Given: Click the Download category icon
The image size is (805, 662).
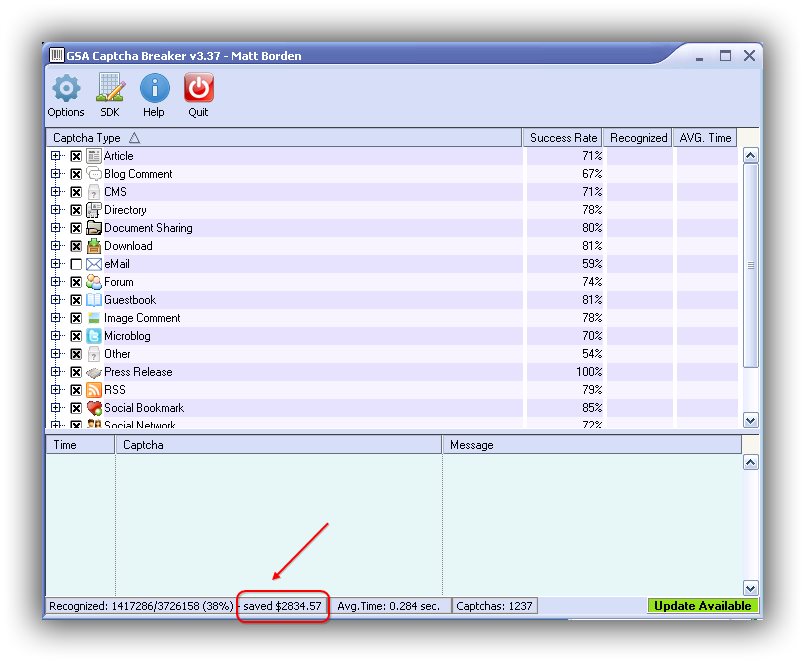Looking at the screenshot, I should click(x=93, y=246).
